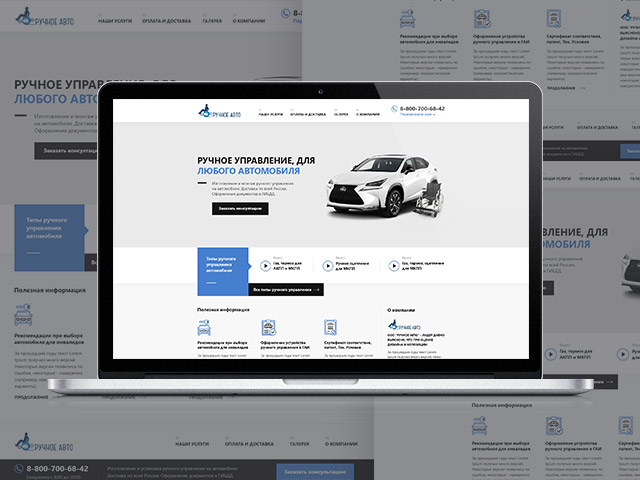
Task: Click the certificate icon in top-right background page
Action: 554,19
